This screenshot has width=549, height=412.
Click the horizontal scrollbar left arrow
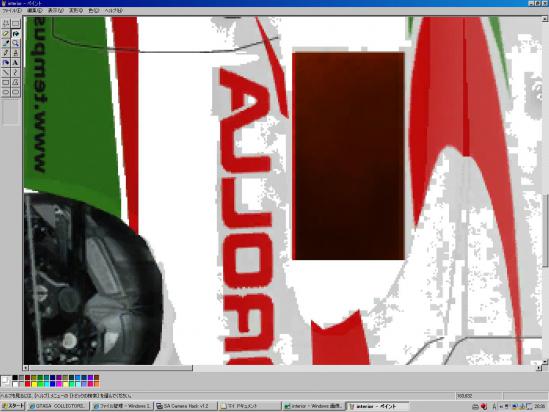[x=26, y=368]
